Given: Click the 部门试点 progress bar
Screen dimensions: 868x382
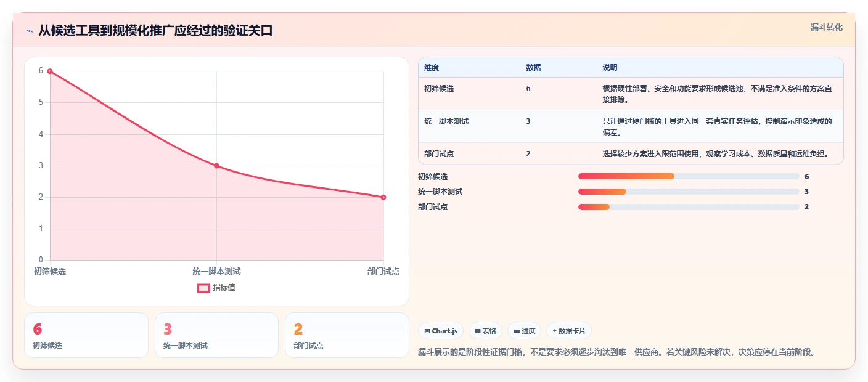Looking at the screenshot, I should click(x=689, y=207).
